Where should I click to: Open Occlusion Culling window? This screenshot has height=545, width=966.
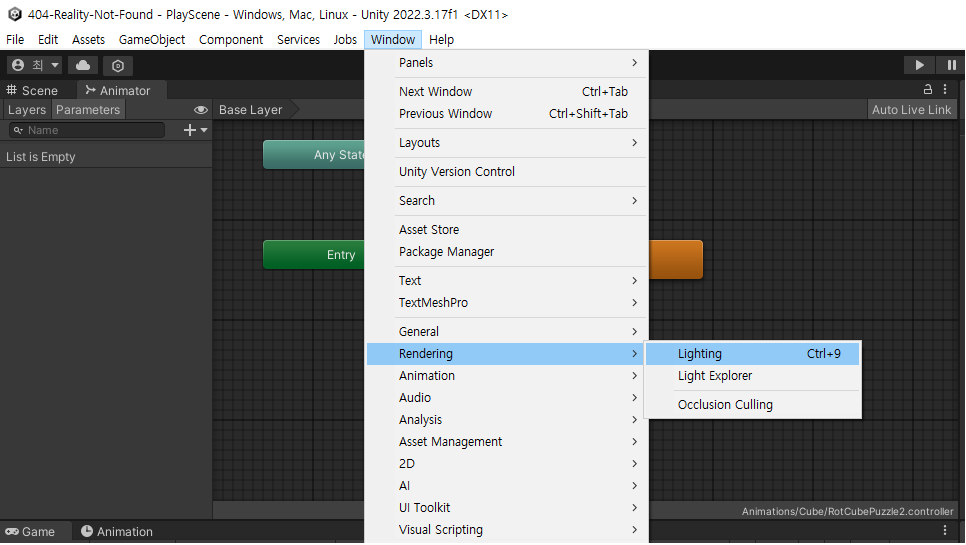pyautogui.click(x=752, y=405)
